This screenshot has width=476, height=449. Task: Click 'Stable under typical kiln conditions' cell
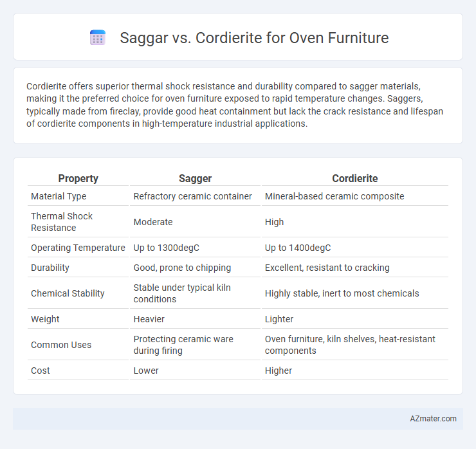coord(182,293)
